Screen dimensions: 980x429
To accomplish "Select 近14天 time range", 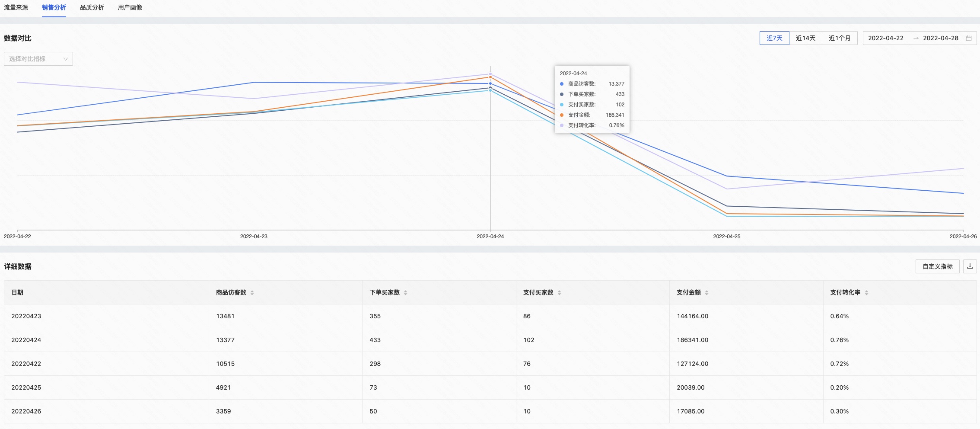I will tap(805, 38).
